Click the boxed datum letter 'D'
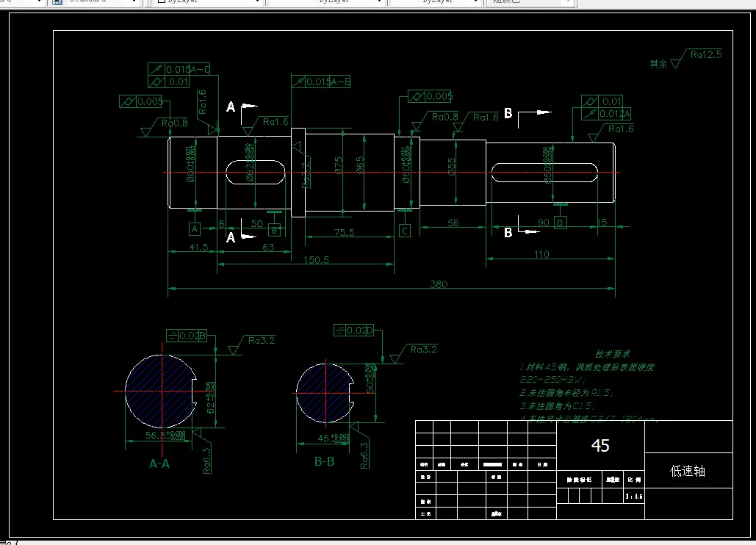 560,223
